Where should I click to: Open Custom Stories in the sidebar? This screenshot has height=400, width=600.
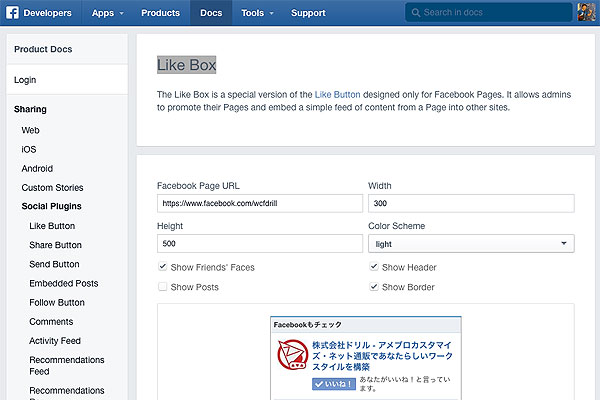coord(52,188)
